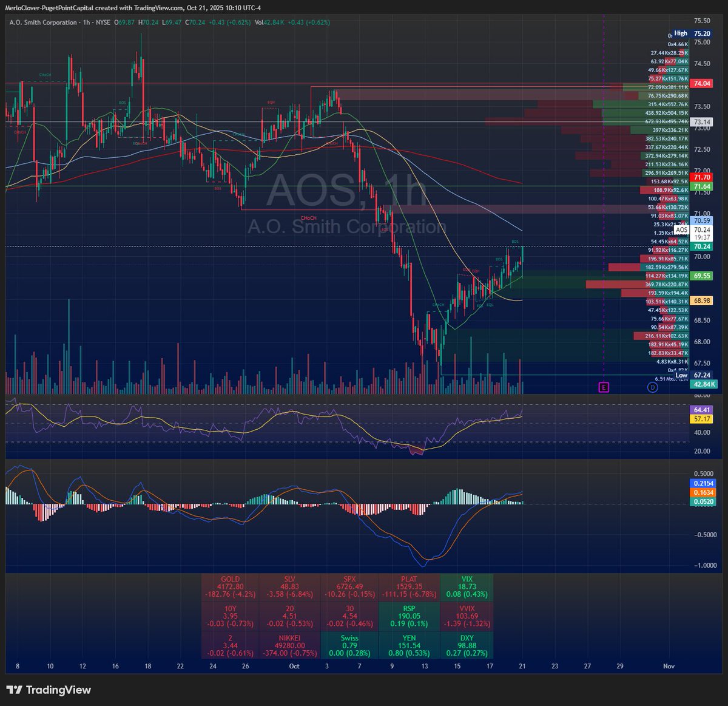Click the DXY cell in the table
This screenshot has height=706, width=728.
click(467, 645)
